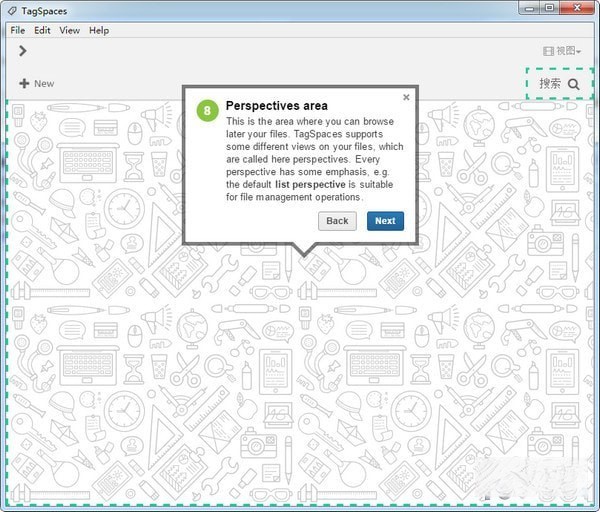Dismiss the tour popup with its × icon
Viewport: 600px width, 512px height.
pyautogui.click(x=406, y=97)
